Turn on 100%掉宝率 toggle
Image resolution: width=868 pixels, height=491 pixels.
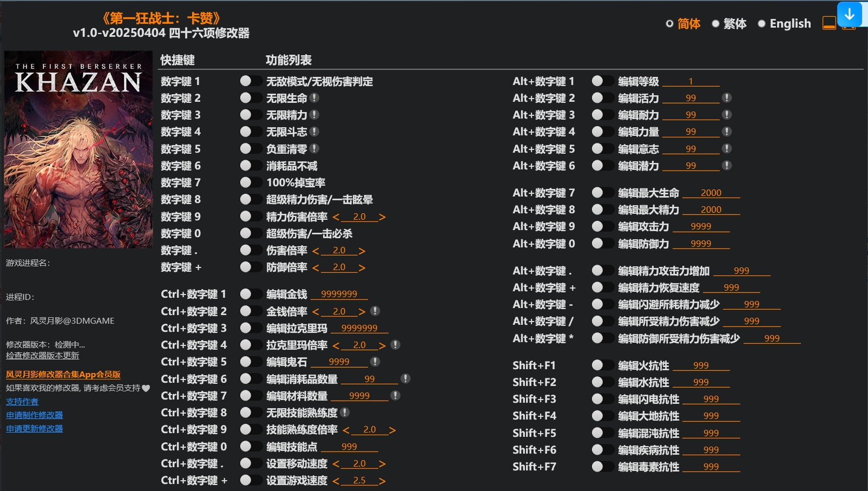251,182
